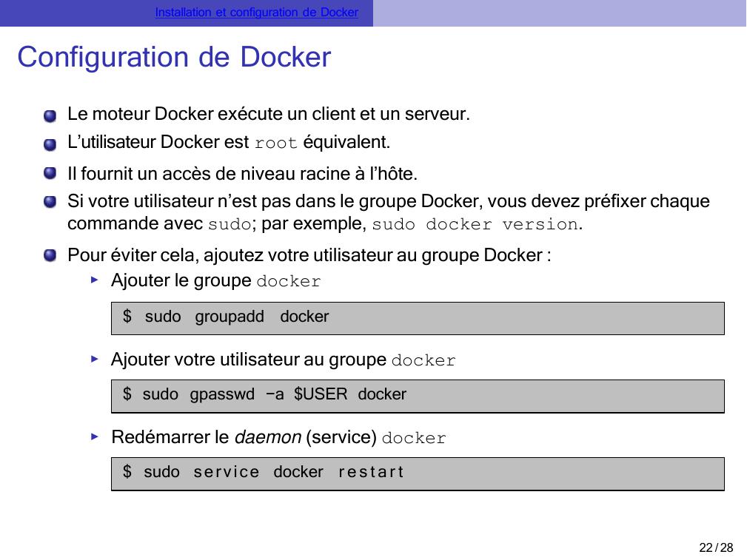Click the italic word 'daemon'

pos(267,437)
